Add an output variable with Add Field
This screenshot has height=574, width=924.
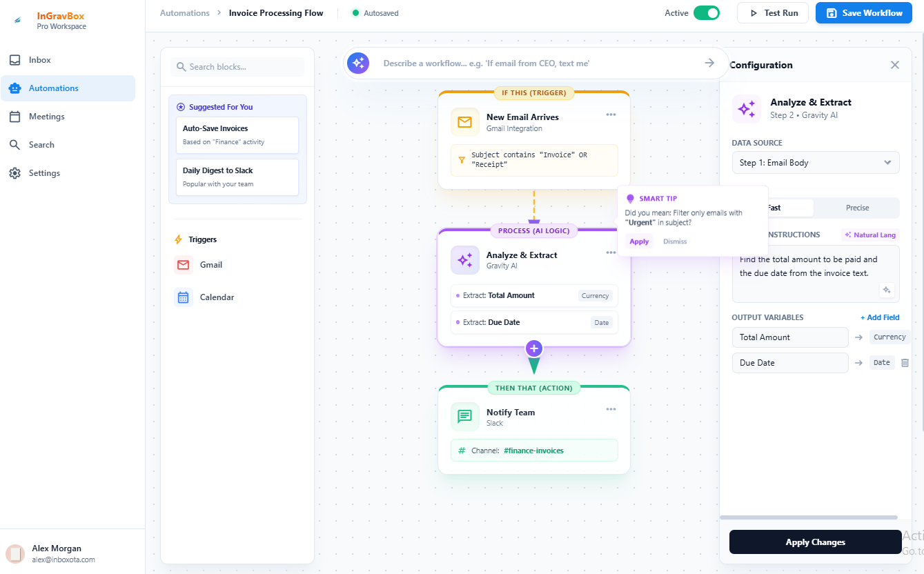[880, 317]
